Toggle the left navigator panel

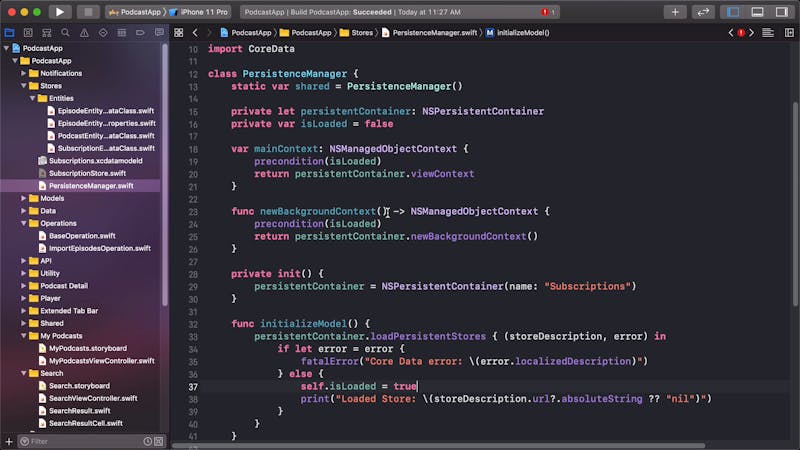(733, 12)
